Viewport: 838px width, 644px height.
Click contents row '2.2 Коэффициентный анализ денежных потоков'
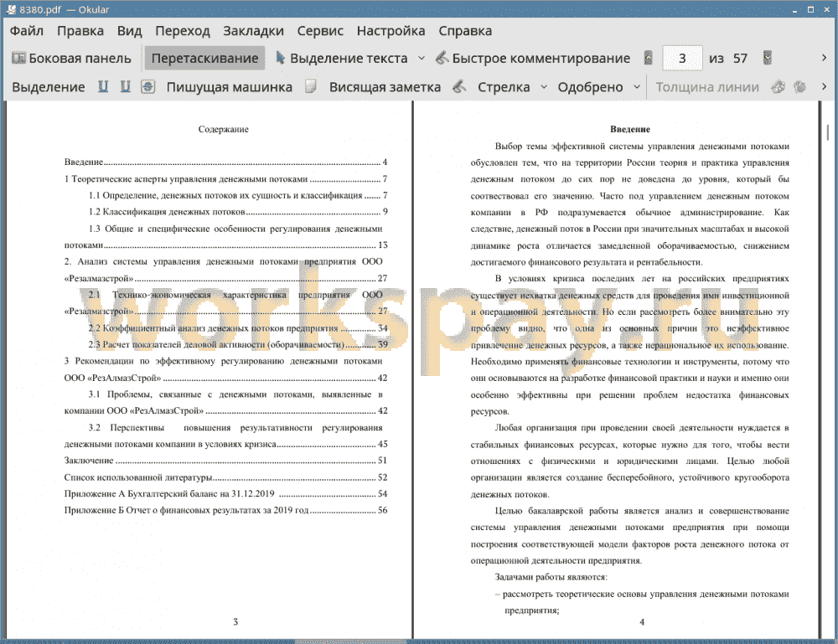238,328
